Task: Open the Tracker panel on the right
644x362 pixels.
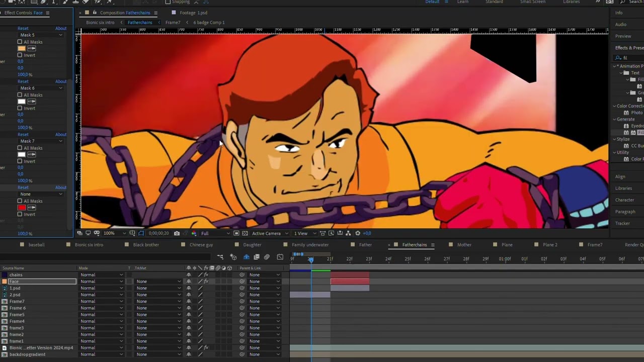Action: (x=622, y=223)
